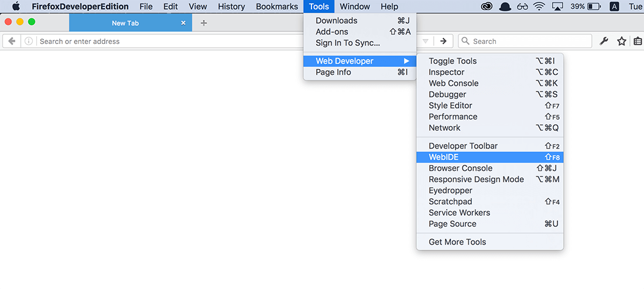The width and height of the screenshot is (644, 289).
Task: Open the Window menu
Action: click(x=355, y=6)
